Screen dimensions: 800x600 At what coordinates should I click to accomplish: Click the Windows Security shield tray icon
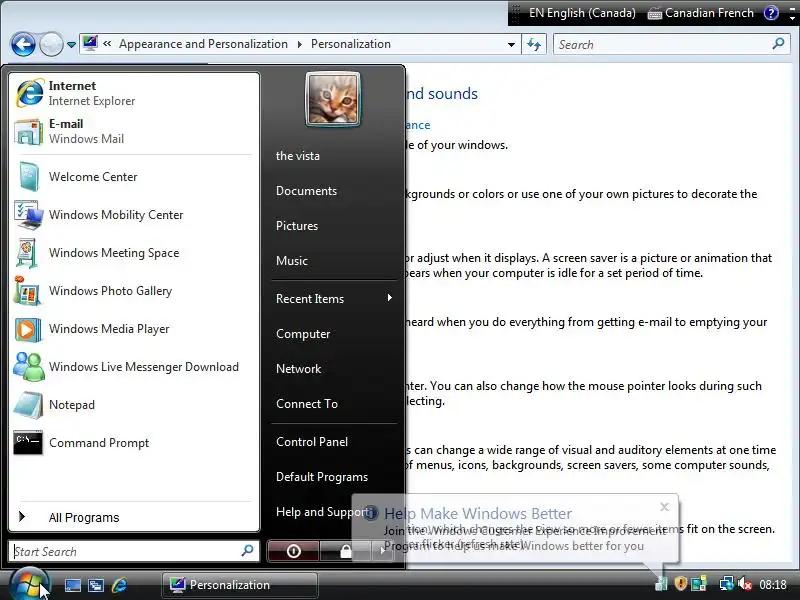pos(680,584)
